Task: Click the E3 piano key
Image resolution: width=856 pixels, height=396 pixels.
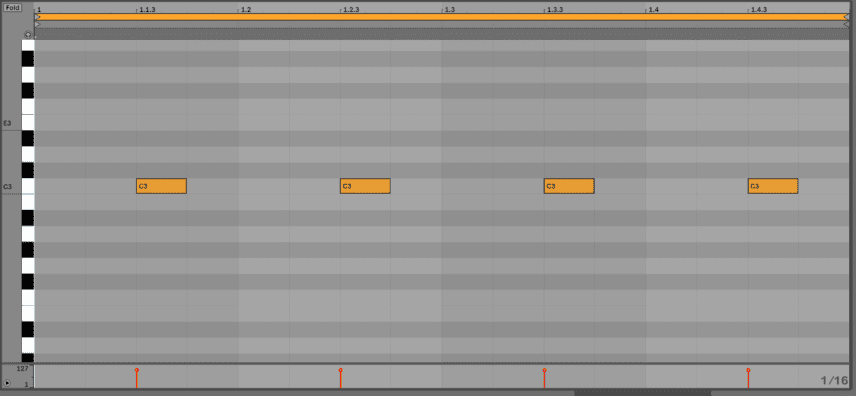Action: tap(28, 122)
